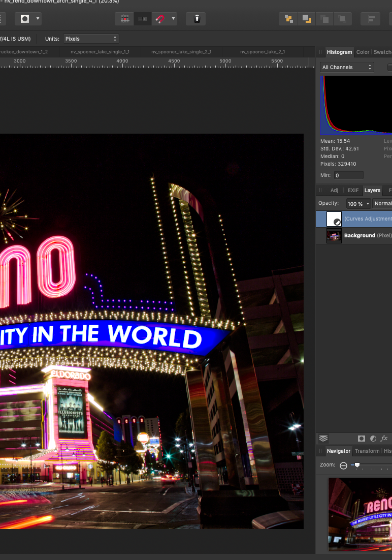Click the greyed intersect operation icon
Screen dimensions: 392x560
click(324, 19)
